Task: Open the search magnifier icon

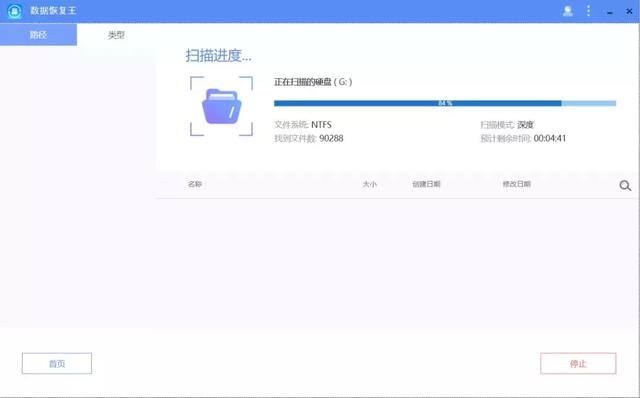Action: [x=625, y=186]
